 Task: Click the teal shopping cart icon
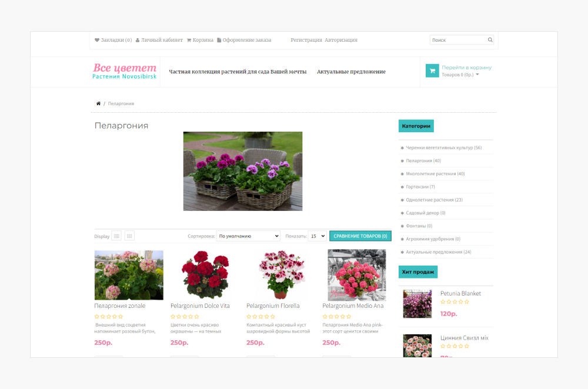tap(432, 71)
